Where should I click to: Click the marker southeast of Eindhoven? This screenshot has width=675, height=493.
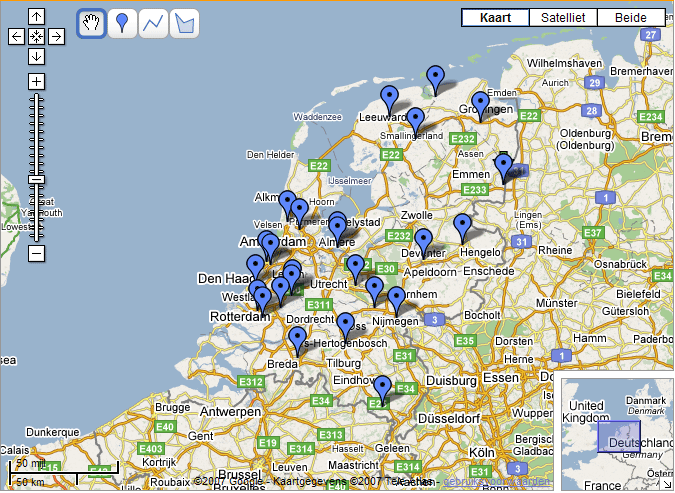click(382, 390)
